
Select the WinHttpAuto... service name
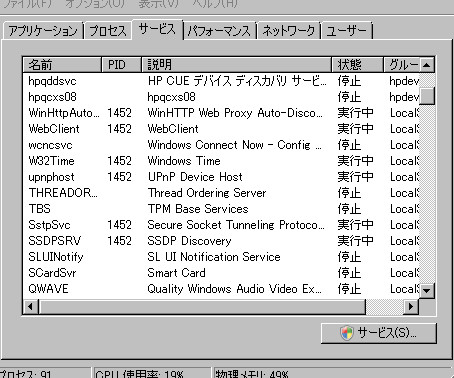click(64, 113)
